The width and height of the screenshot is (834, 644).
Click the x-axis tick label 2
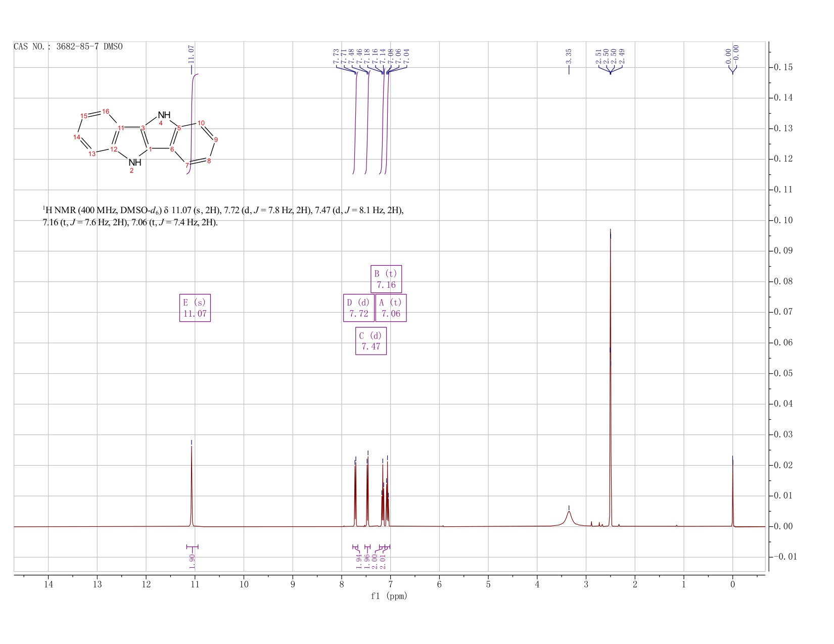tap(635, 584)
